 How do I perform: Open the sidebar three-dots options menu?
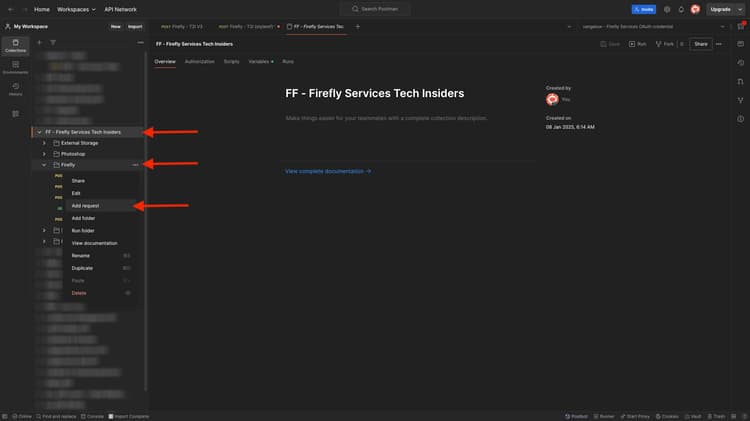(140, 43)
